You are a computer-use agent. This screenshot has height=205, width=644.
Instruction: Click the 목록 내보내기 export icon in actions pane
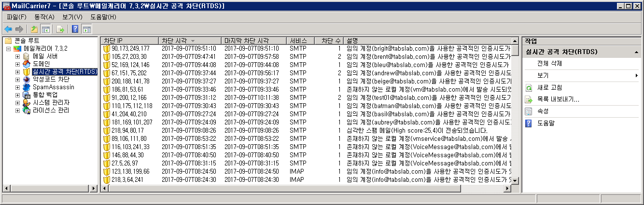(529, 99)
